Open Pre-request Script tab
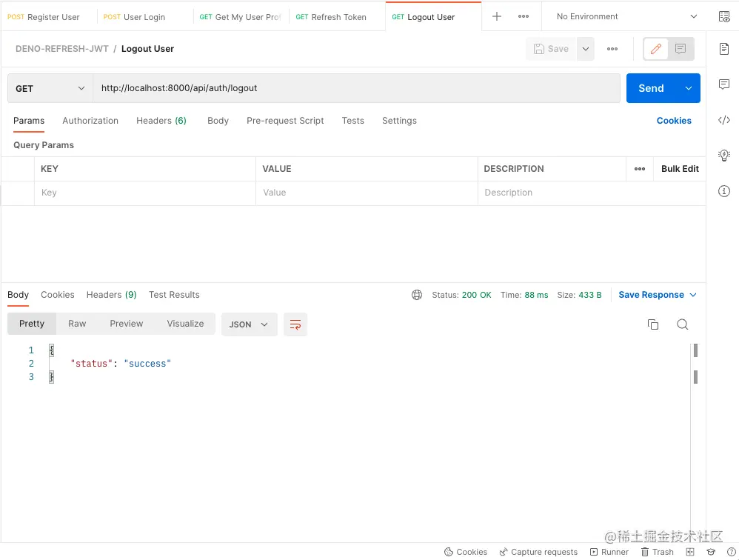The width and height of the screenshot is (739, 560). click(285, 121)
